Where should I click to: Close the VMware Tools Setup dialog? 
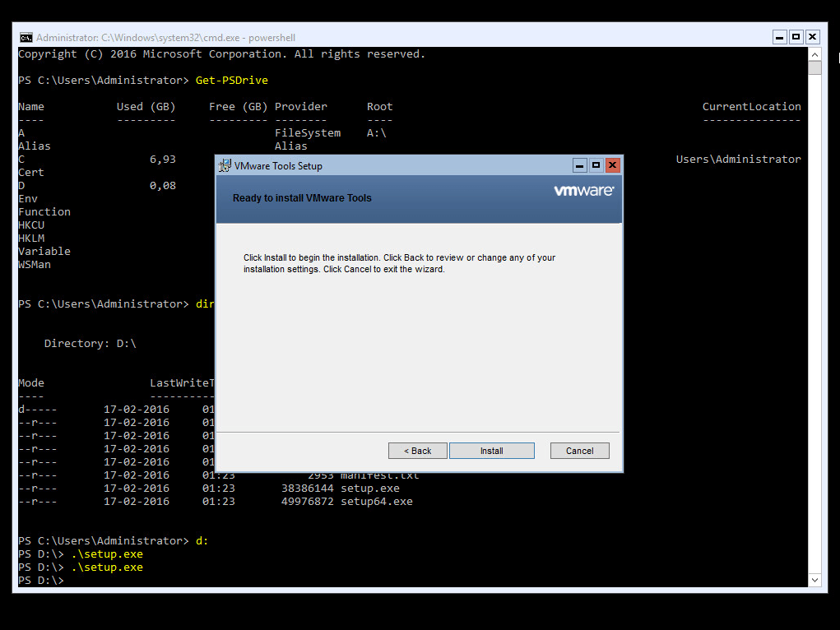612,165
